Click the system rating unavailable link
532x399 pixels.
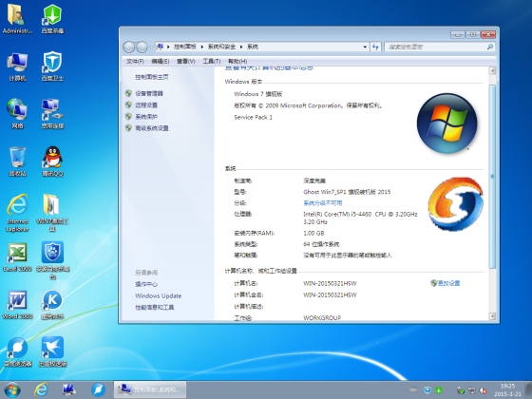[x=322, y=203]
